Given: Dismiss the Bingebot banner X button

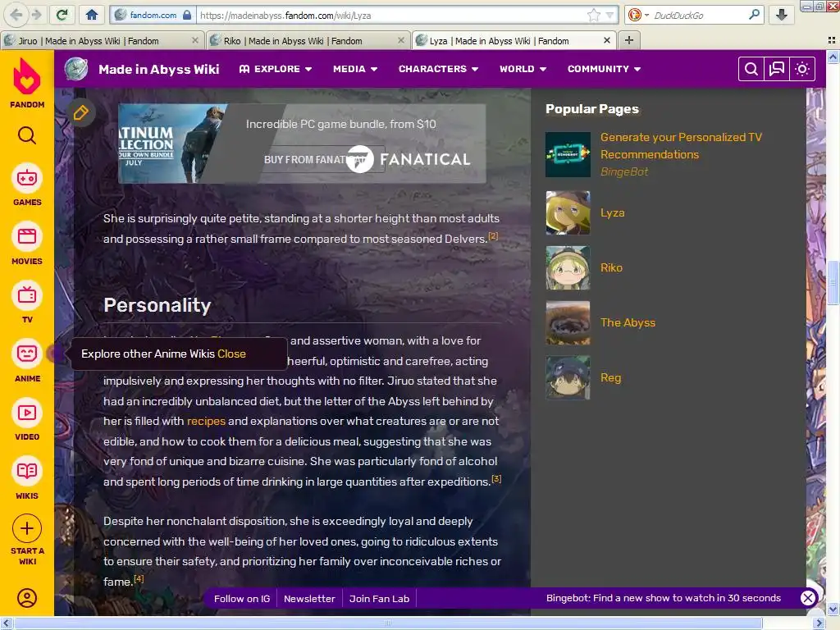Looking at the screenshot, I should (808, 598).
